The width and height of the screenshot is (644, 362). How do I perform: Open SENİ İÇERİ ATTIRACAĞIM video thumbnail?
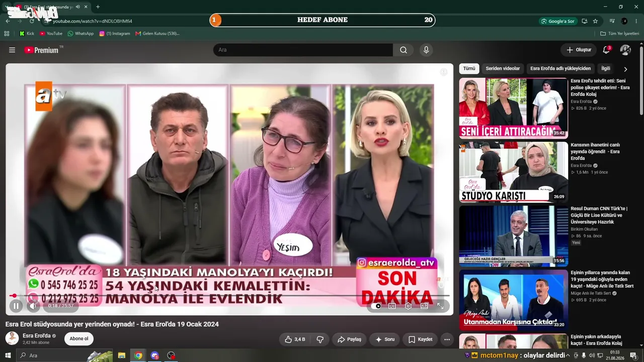point(513,108)
